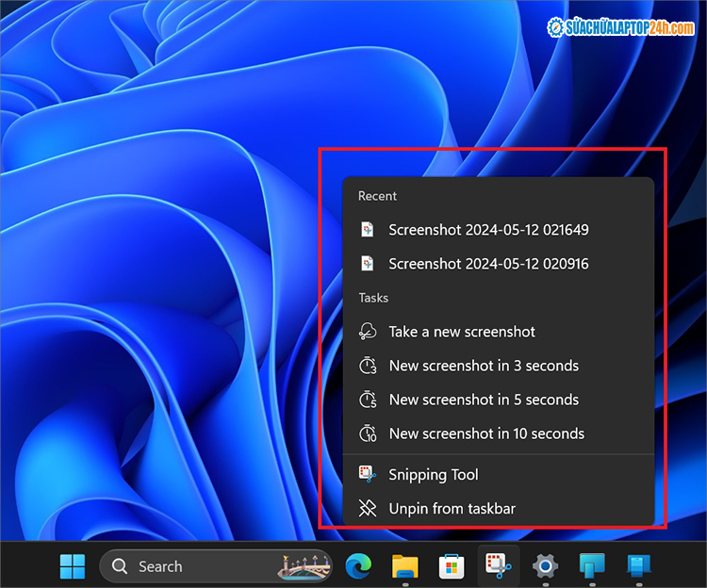Screen dimensions: 707x588
Task: Click the unpin icon in jump list
Action: click(368, 508)
